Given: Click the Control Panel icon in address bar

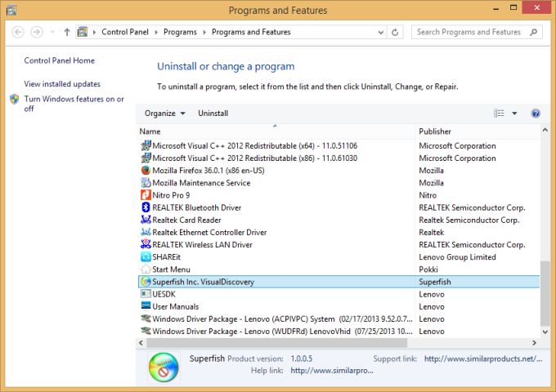Looking at the screenshot, I should click(83, 32).
